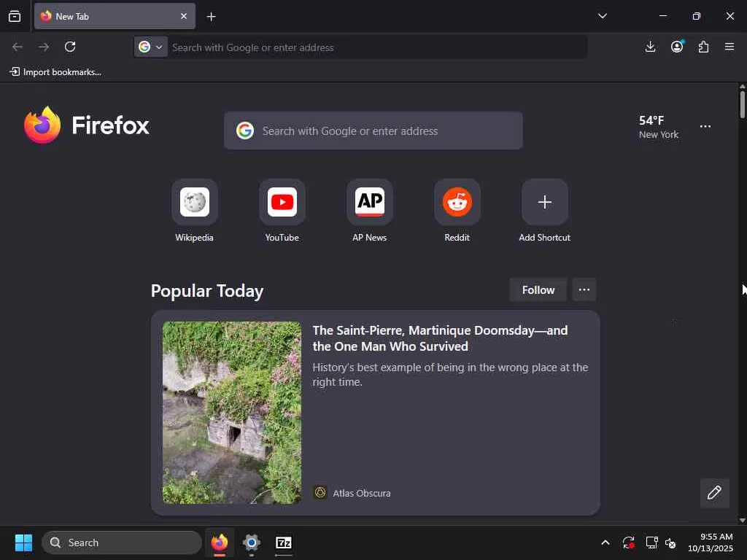
Task: Open the Reddit shortcut
Action: point(457,211)
